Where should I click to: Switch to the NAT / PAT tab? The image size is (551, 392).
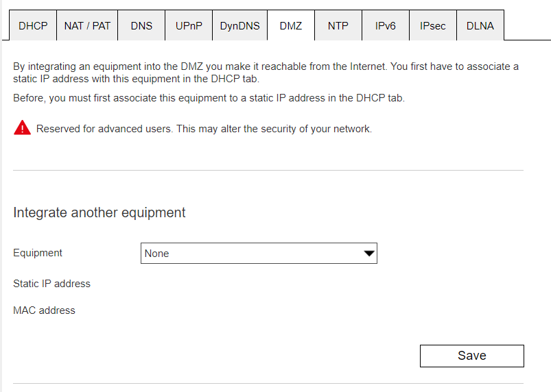point(87,26)
